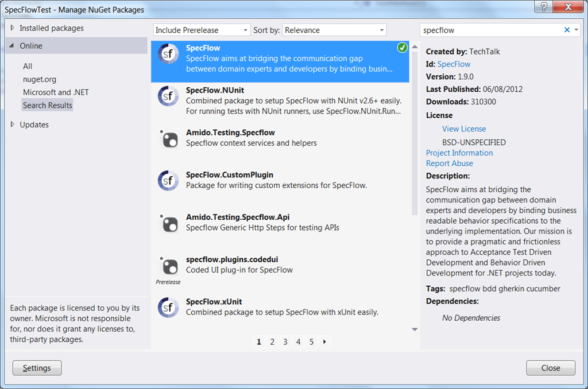
Task: Expand the Installed packages section
Action: pyautogui.click(x=12, y=28)
